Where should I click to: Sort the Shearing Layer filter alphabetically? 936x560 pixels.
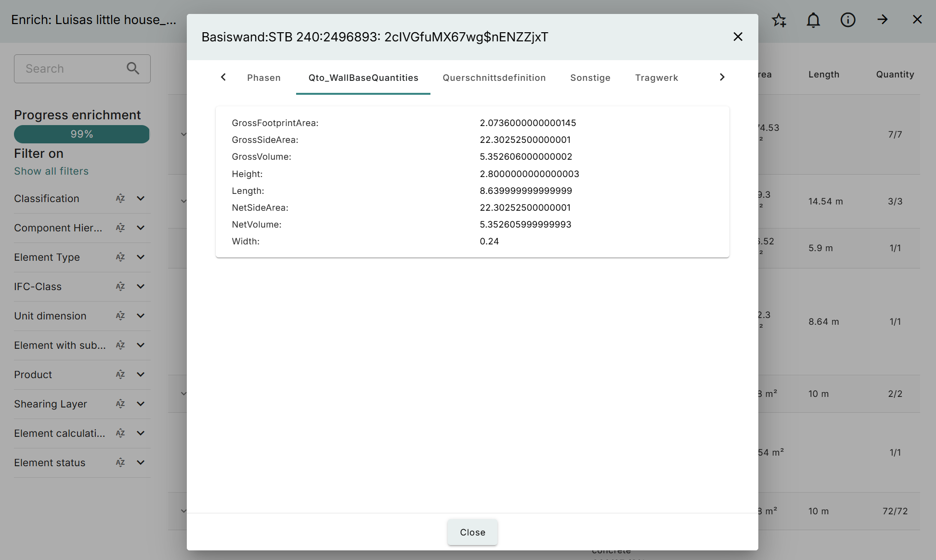point(120,404)
